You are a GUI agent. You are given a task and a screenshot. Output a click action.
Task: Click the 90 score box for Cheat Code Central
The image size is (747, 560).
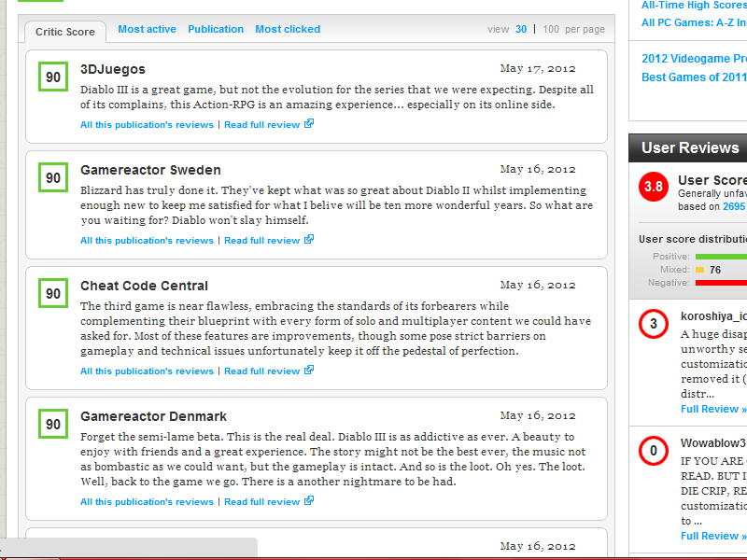[53, 293]
